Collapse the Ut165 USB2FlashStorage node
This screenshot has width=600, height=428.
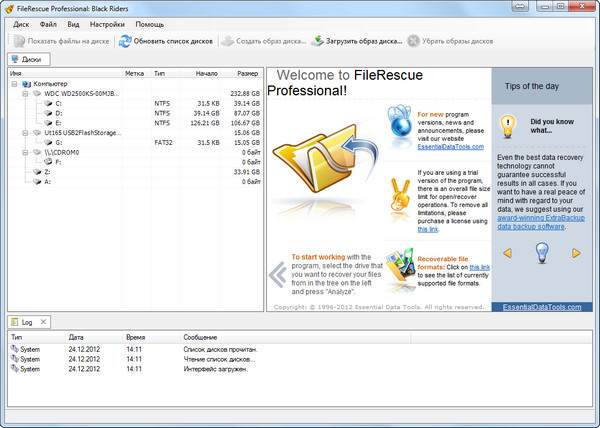pos(27,132)
